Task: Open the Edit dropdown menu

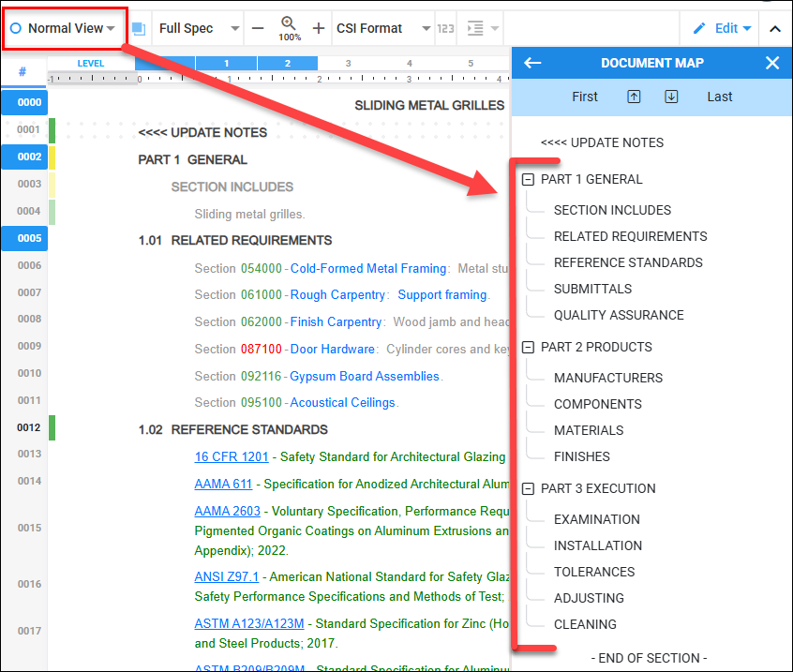Action: point(722,28)
